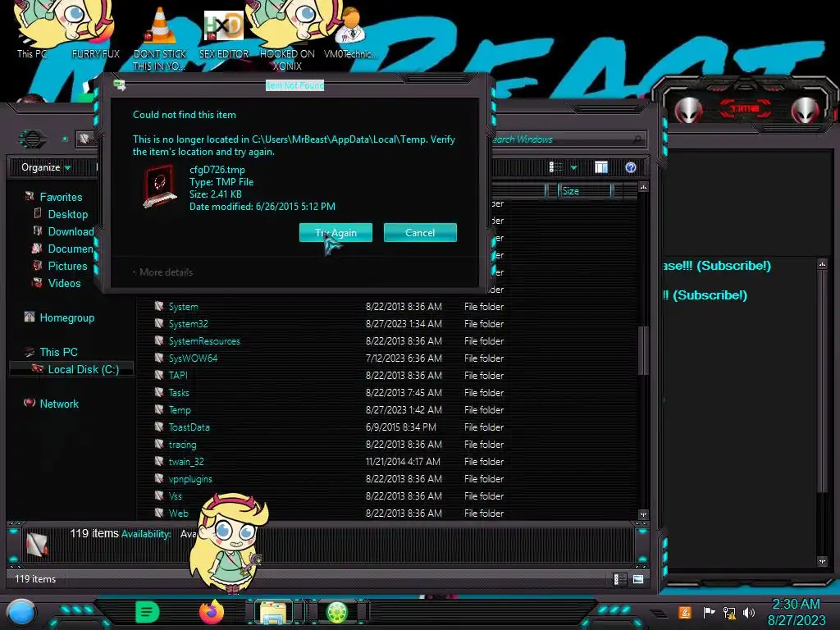Switch to large thumbnails view in status bar
840x630 pixels.
(638, 579)
